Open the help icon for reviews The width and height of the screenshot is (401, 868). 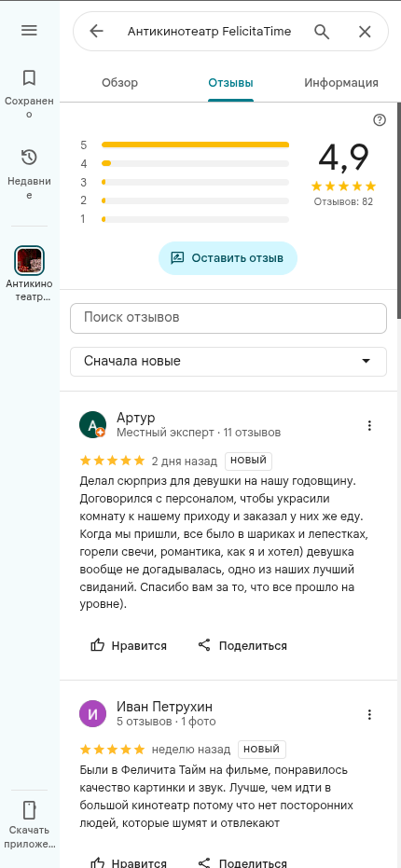pos(380,120)
